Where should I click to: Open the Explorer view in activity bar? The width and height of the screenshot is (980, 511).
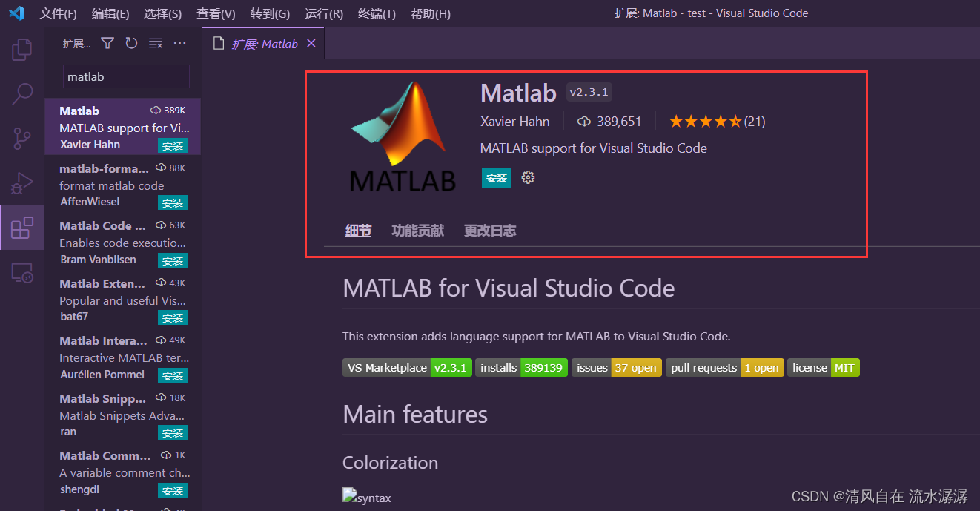pos(22,50)
